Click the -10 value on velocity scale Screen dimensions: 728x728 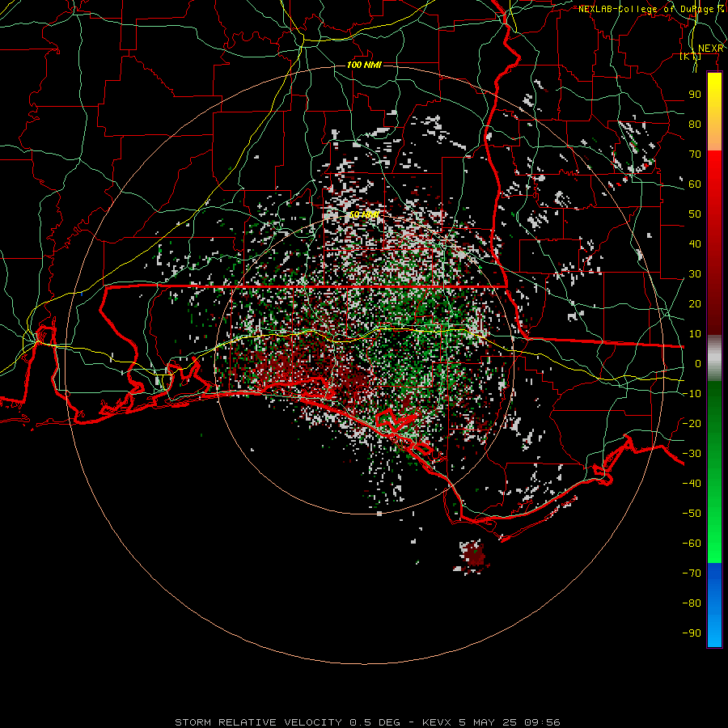click(692, 394)
